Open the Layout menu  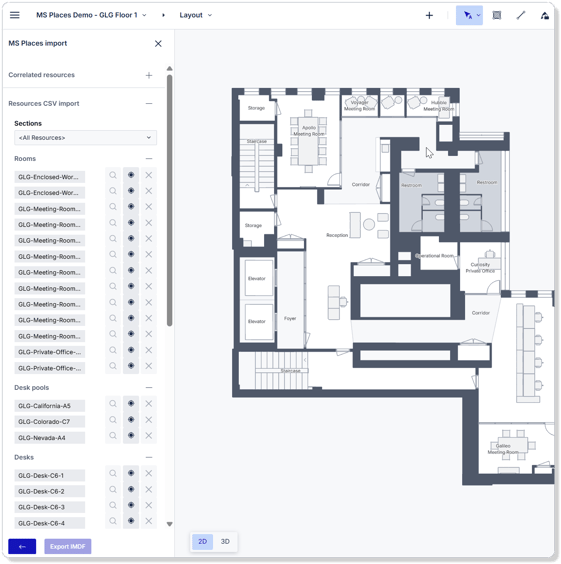pyautogui.click(x=196, y=15)
